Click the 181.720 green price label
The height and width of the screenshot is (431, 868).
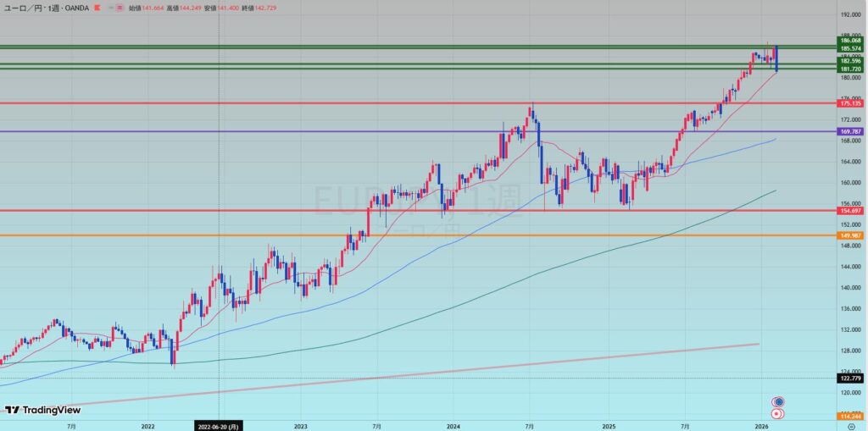pyautogui.click(x=850, y=69)
